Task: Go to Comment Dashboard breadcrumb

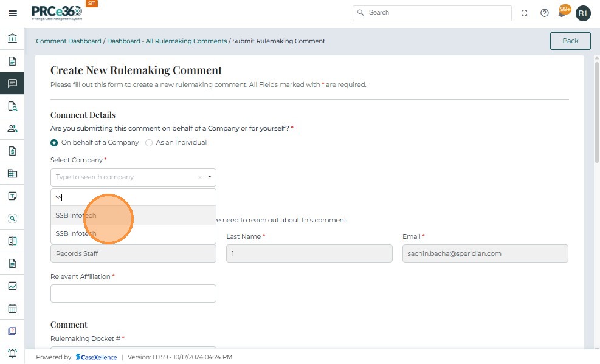Action: 69,41
